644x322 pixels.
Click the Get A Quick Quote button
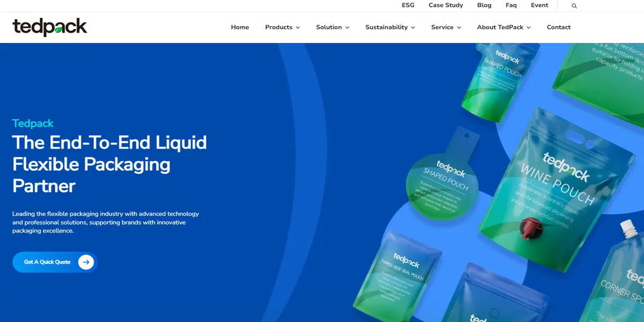(x=55, y=262)
